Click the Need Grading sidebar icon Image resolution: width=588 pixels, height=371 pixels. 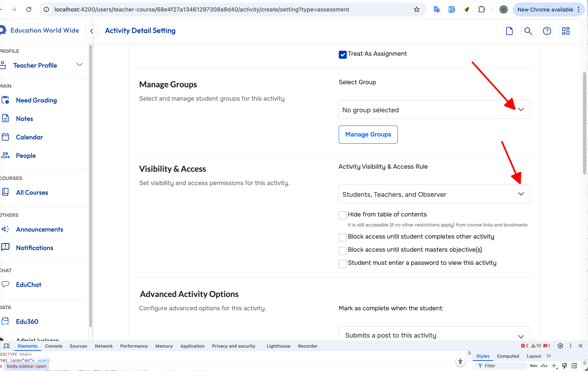[5, 100]
